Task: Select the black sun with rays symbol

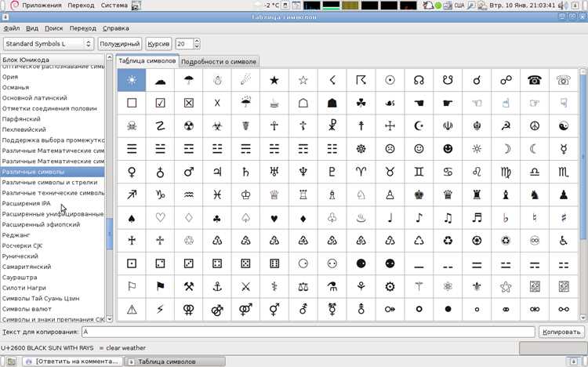Action: coord(132,80)
